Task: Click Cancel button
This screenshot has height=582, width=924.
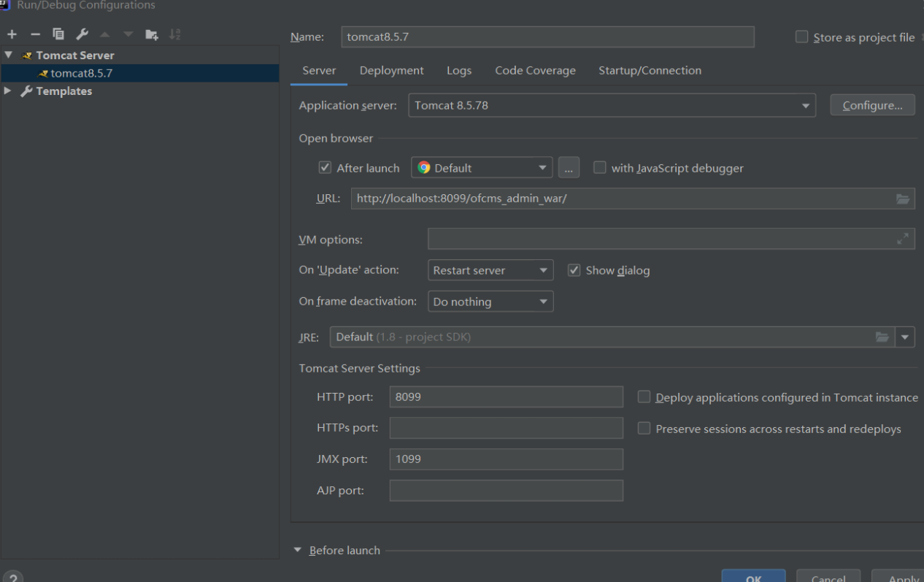Action: [828, 576]
